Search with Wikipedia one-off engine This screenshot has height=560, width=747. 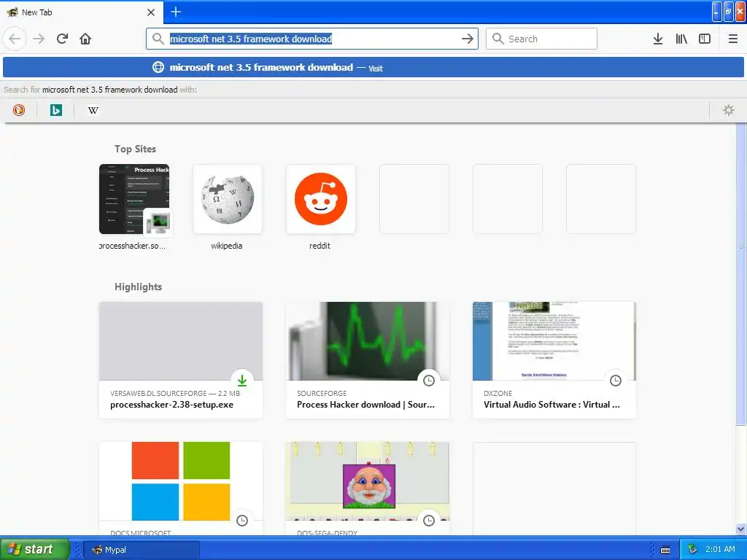coord(93,110)
